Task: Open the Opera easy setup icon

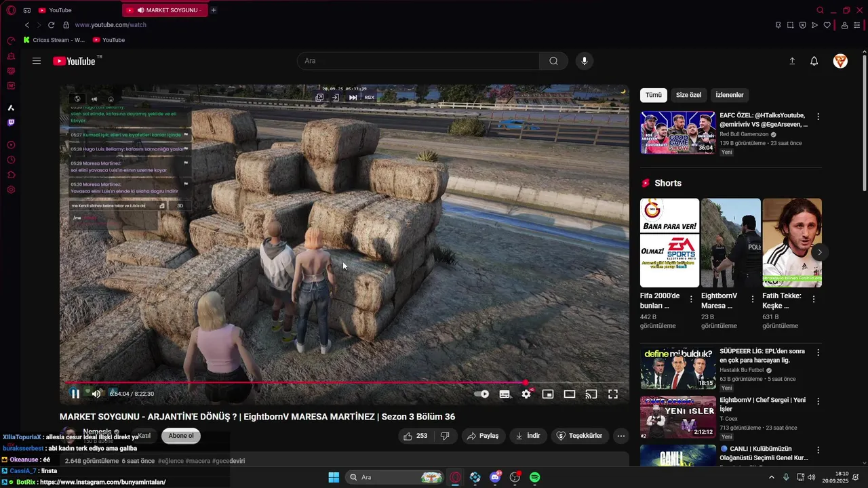Action: point(858,25)
